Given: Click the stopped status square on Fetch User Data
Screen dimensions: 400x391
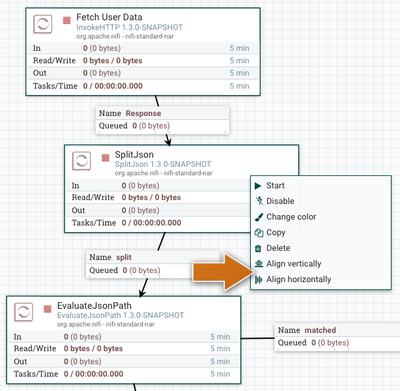Looking at the screenshot, I should (67, 20).
